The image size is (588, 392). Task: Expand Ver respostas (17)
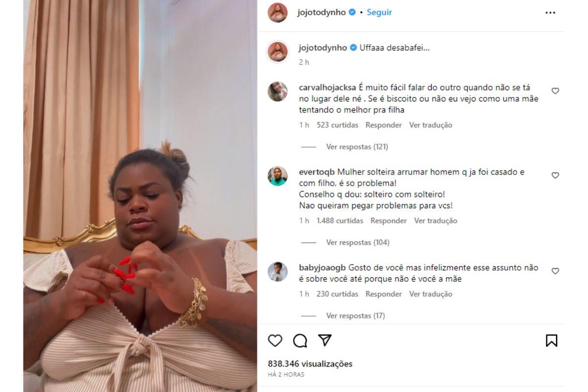[x=355, y=316]
